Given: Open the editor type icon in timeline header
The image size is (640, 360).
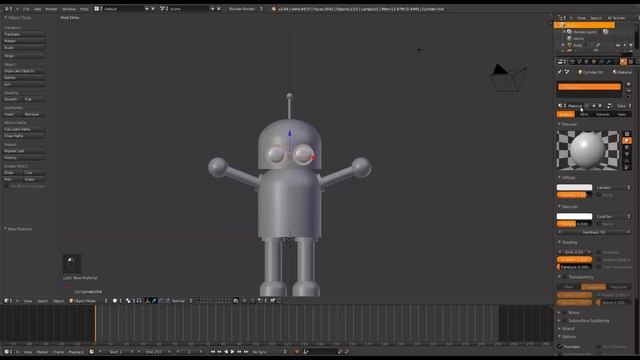Looking at the screenshot, I should click(x=7, y=352).
